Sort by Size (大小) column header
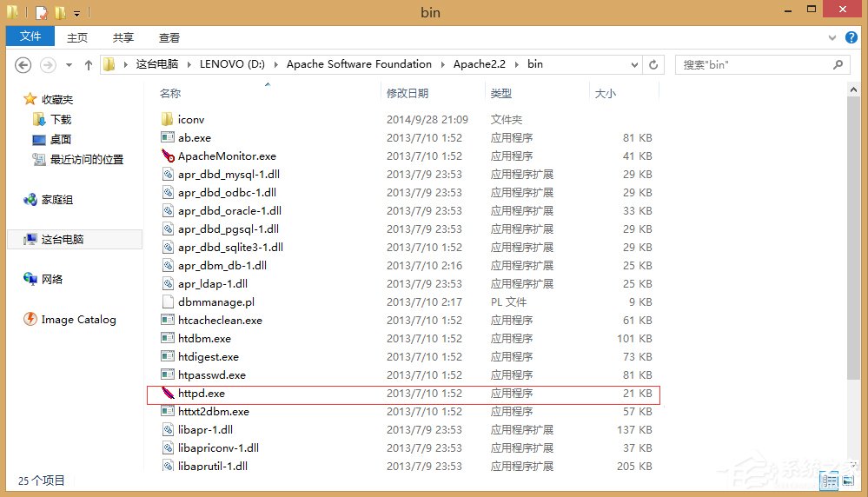 tap(605, 94)
